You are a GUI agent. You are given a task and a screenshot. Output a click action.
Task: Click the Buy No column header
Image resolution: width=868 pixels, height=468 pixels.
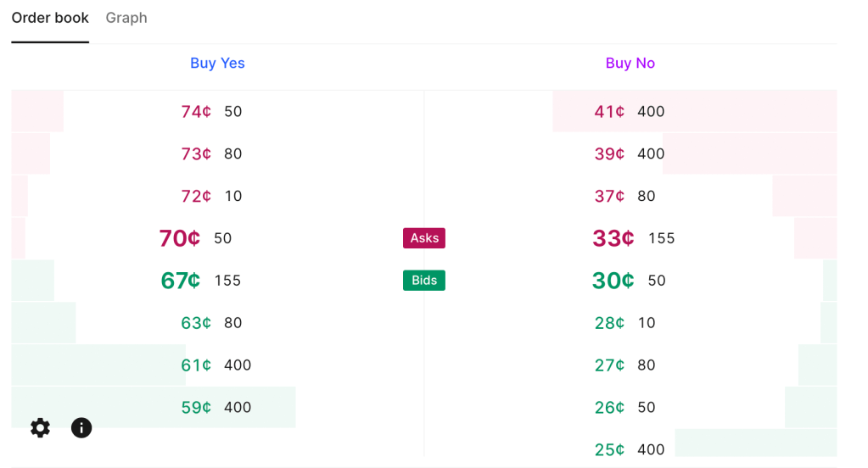pyautogui.click(x=630, y=63)
